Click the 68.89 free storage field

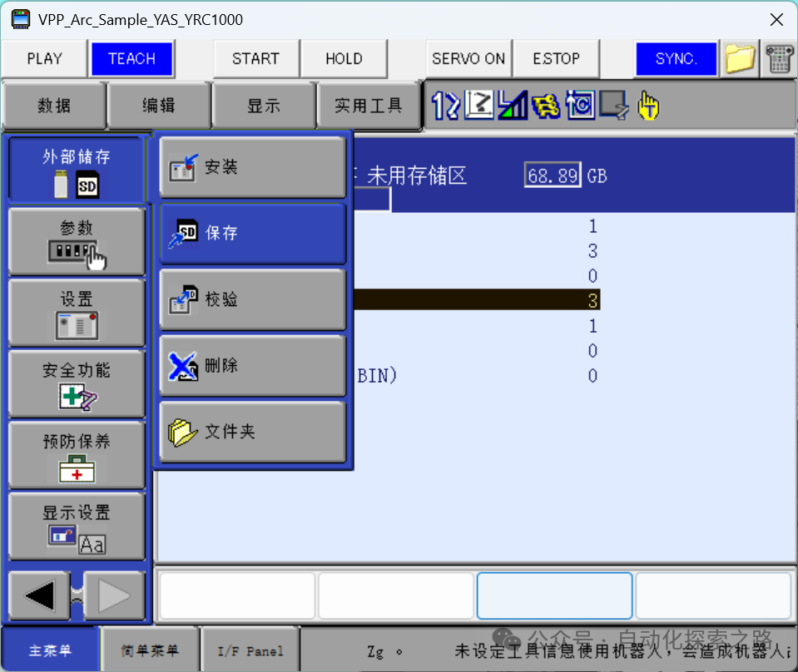[x=553, y=175]
